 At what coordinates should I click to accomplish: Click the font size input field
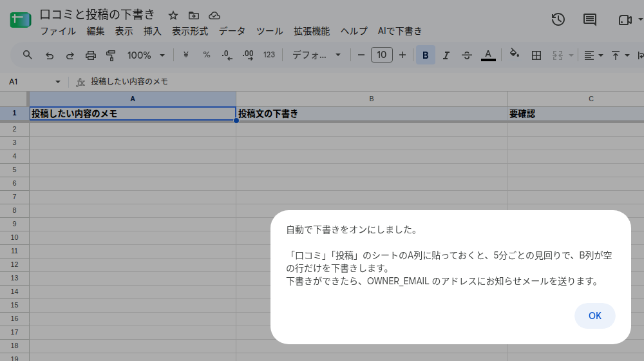(x=381, y=55)
